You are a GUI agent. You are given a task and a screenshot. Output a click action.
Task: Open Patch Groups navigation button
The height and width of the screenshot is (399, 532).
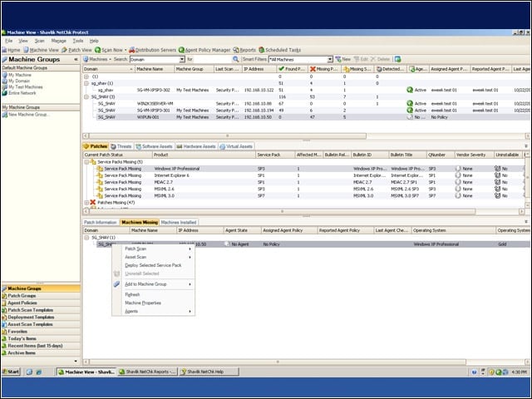pos(41,296)
